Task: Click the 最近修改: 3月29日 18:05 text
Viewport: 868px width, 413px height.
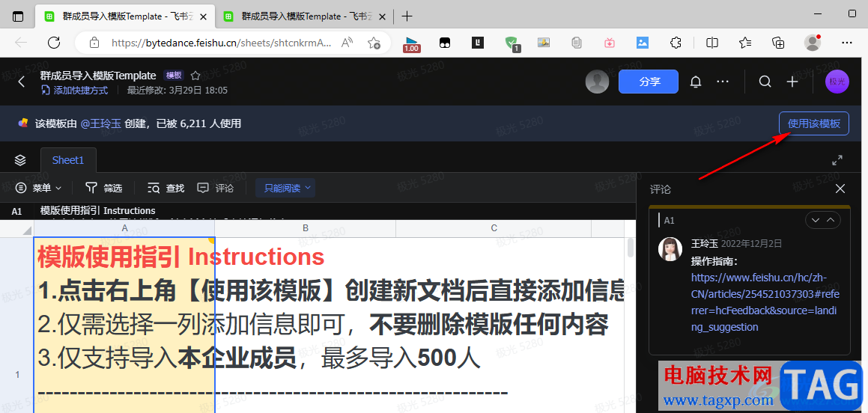Action: pyautogui.click(x=177, y=90)
